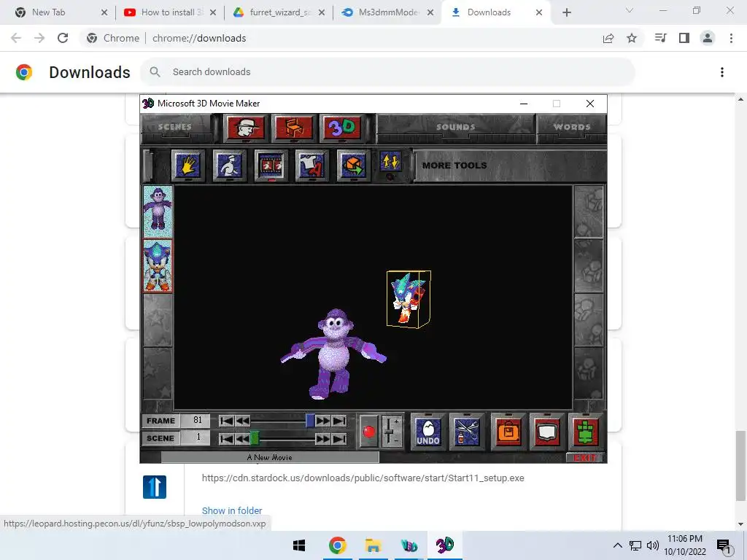Click the frame number field showing 81
Screen dimensions: 747x560
pyautogui.click(x=196, y=421)
